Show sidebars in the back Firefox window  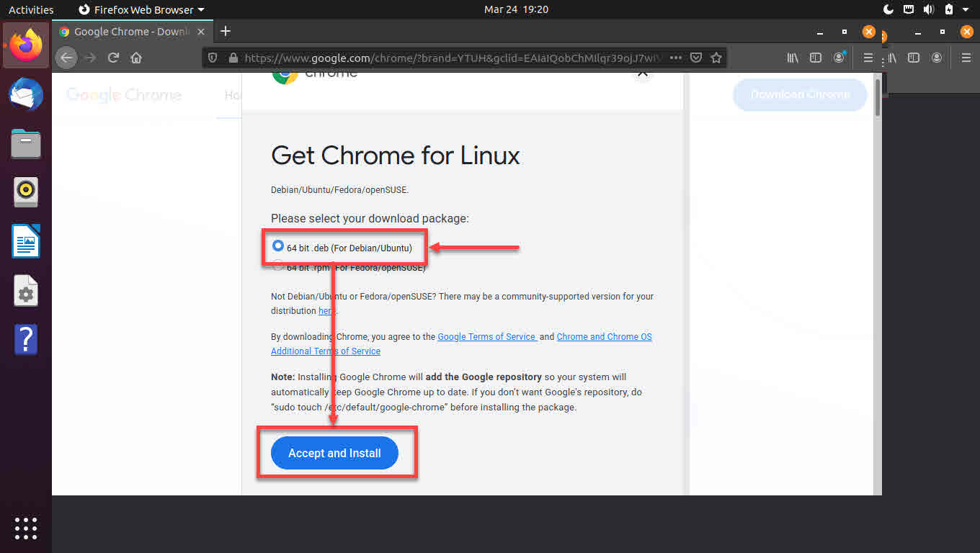coord(914,58)
